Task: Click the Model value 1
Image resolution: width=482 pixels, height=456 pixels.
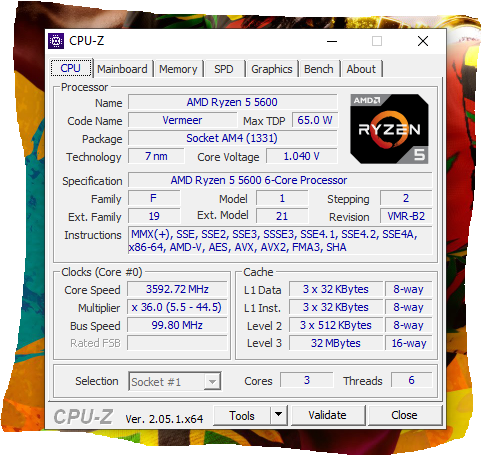Action: (x=282, y=198)
